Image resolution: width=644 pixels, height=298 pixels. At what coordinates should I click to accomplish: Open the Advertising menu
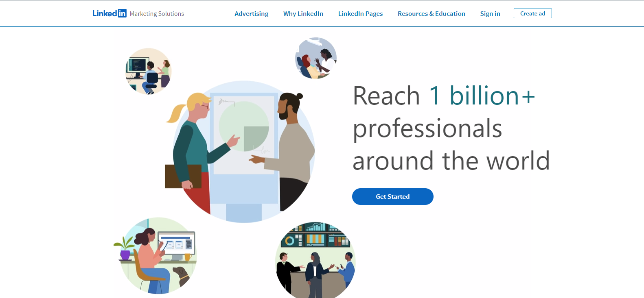251,14
